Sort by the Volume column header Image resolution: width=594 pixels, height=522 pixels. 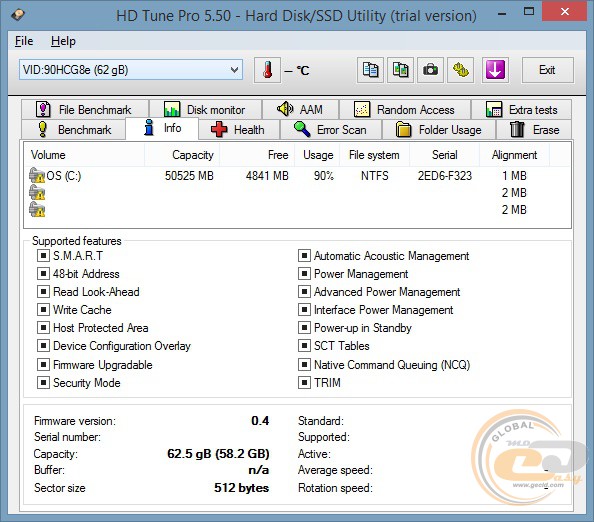pyautogui.click(x=84, y=155)
